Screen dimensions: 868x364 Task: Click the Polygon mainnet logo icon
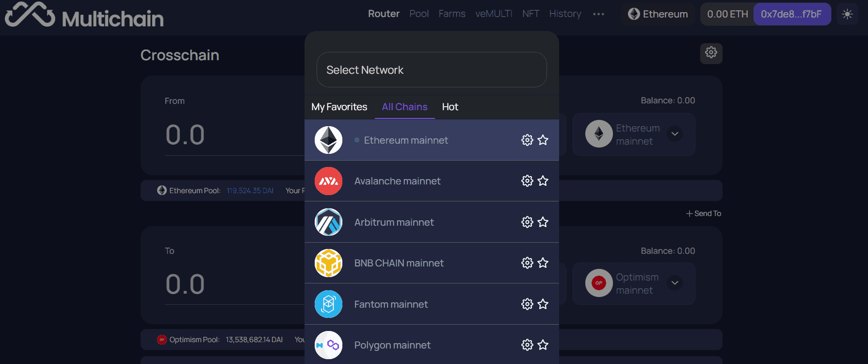click(328, 345)
